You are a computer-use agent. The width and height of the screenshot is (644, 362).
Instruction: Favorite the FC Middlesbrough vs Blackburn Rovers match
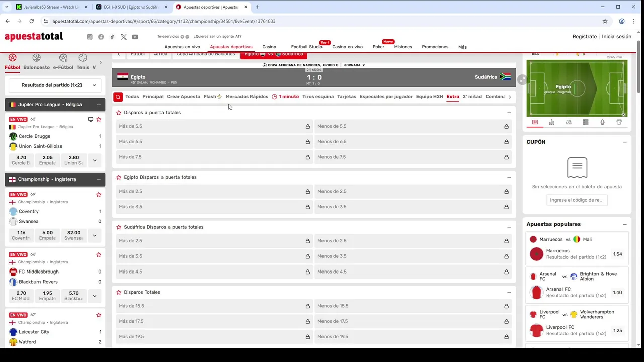[x=99, y=255]
